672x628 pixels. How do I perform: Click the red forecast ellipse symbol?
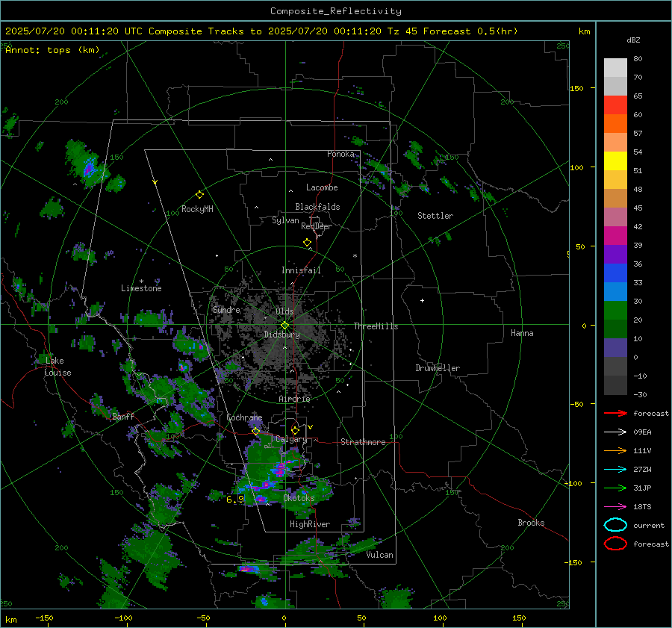(x=615, y=544)
